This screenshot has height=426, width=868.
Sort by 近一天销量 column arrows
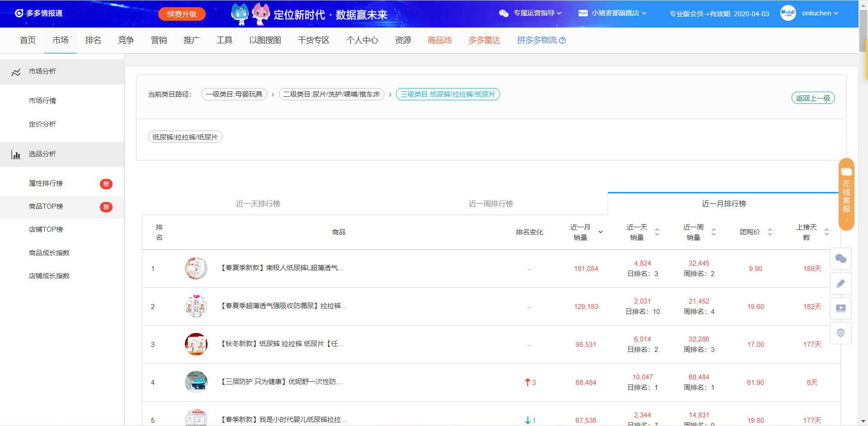click(657, 232)
